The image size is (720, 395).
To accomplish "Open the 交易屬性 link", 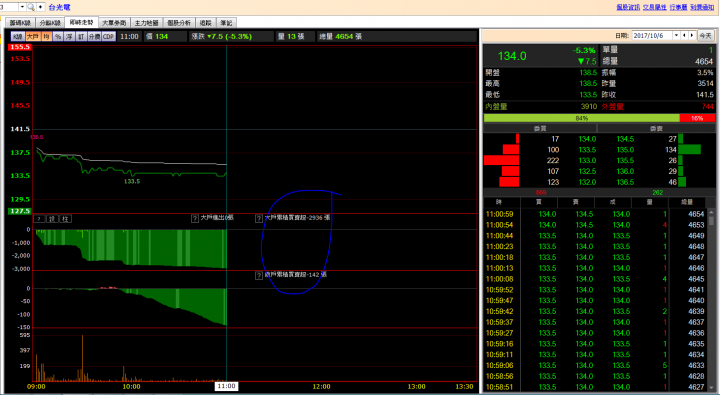I will tap(654, 7).
